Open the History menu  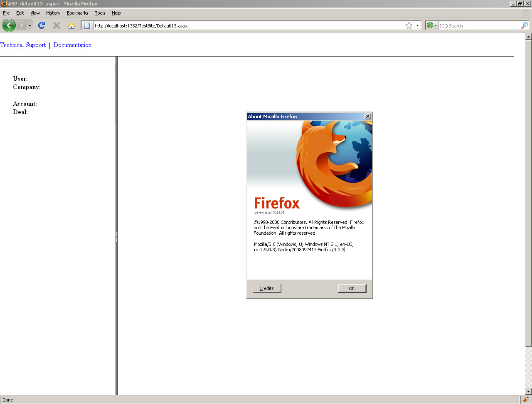[53, 13]
